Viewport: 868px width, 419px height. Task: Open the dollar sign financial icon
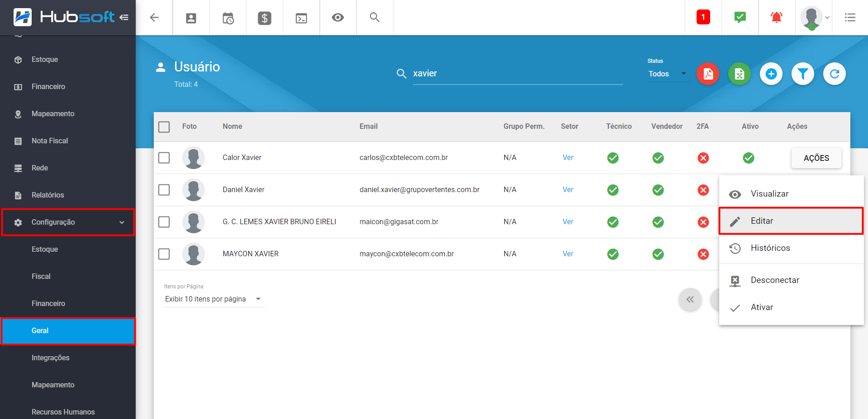[x=265, y=18]
